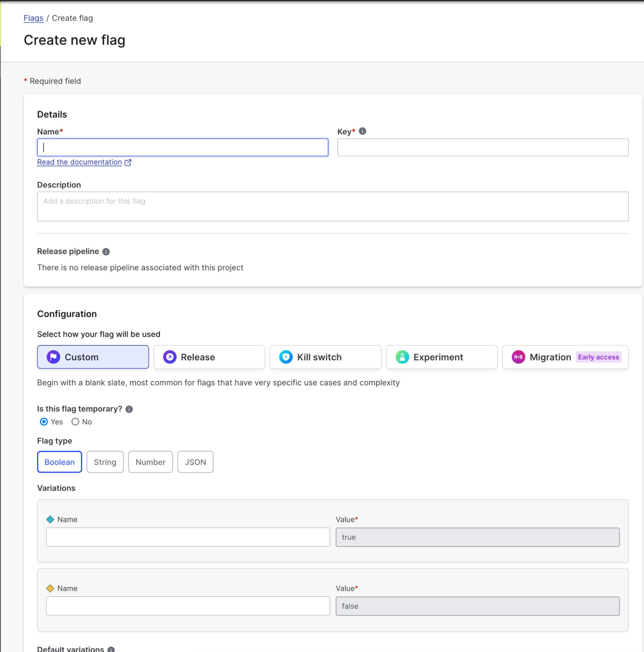The width and height of the screenshot is (644, 652).
Task: Click Default variations info icon
Action: point(111,649)
